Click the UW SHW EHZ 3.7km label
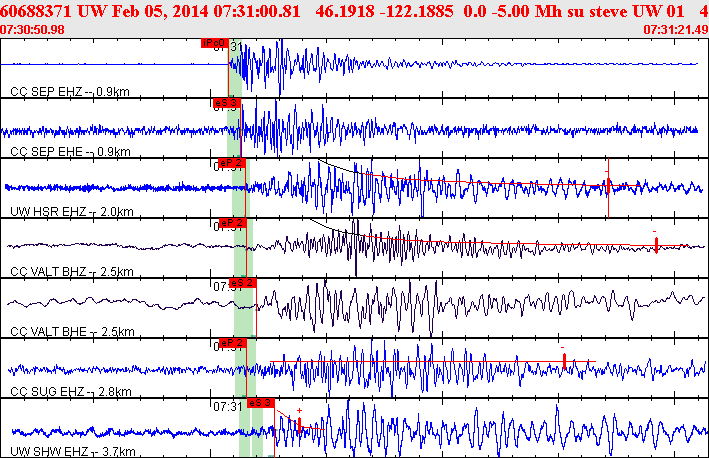Image resolution: width=709 pixels, height=458 pixels. [x=72, y=452]
